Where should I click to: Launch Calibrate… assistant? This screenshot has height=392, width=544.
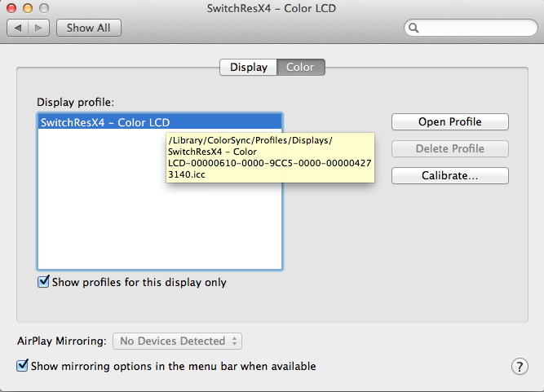450,175
